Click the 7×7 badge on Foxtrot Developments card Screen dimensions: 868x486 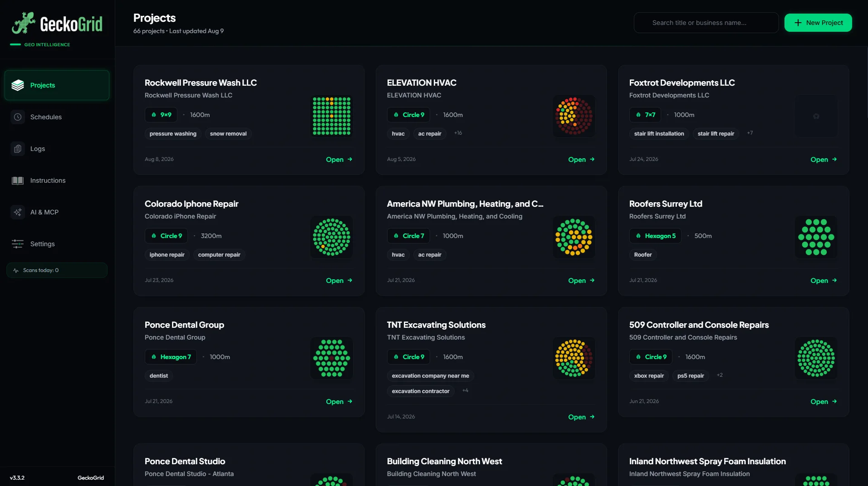[645, 115]
